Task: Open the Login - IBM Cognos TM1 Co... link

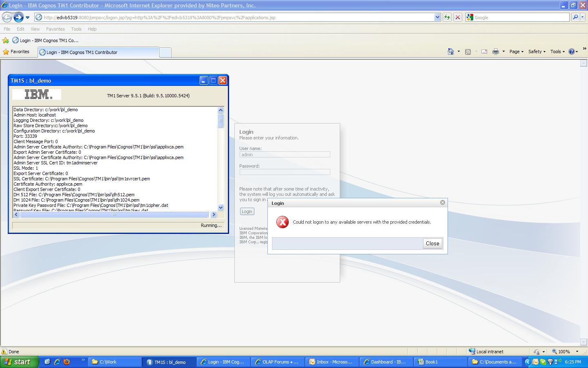Action: pyautogui.click(x=45, y=40)
